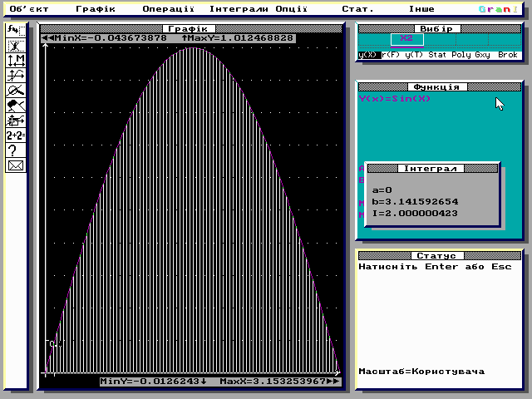Pick the Brok function type option

[508, 55]
